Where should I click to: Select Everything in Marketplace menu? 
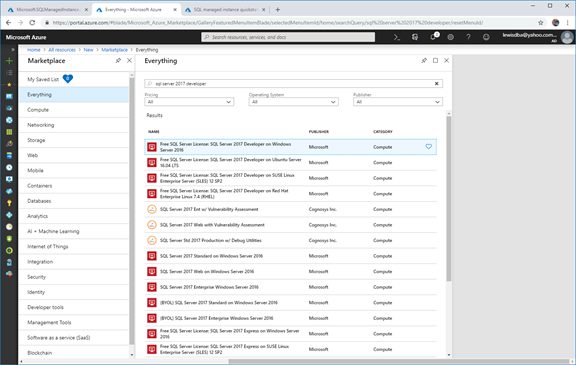pyautogui.click(x=73, y=95)
